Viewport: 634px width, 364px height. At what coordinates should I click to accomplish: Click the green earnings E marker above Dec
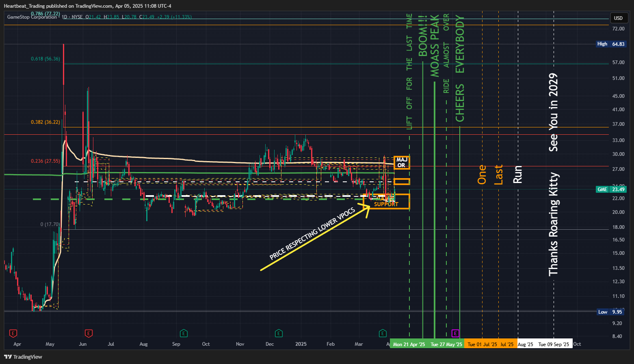[x=279, y=334]
